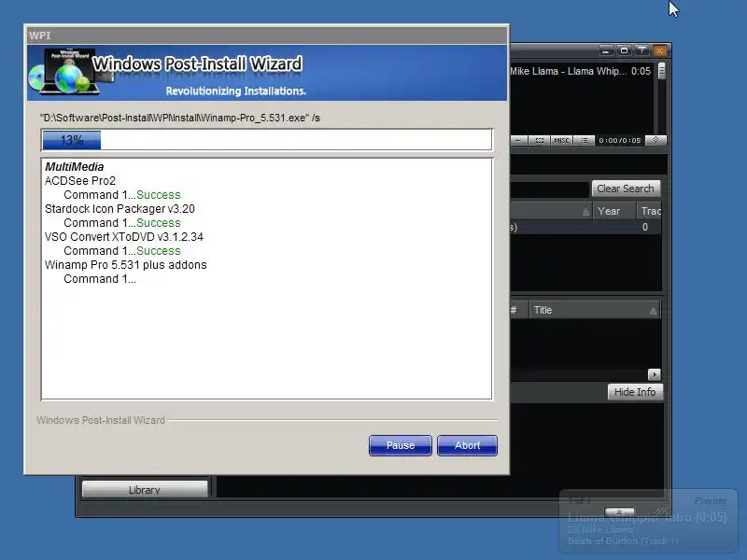Click the Success status under ACDSee Pro2
747x560 pixels.
pyautogui.click(x=158, y=195)
